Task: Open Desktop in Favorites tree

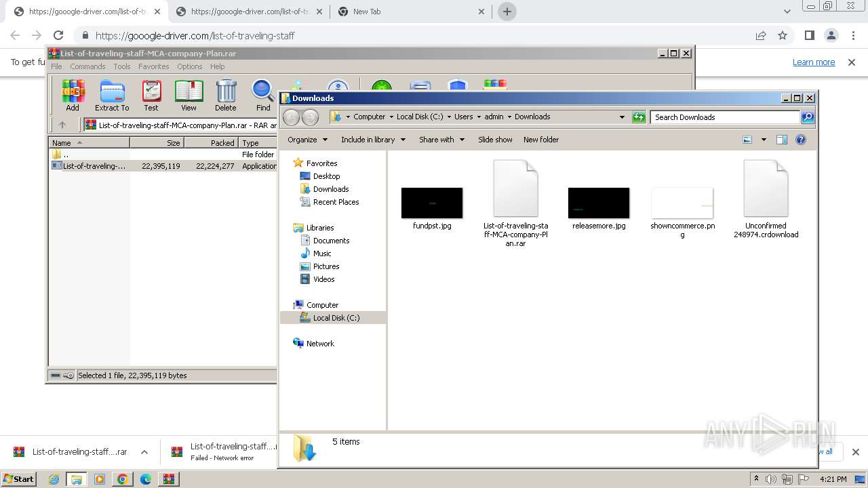Action: click(326, 176)
